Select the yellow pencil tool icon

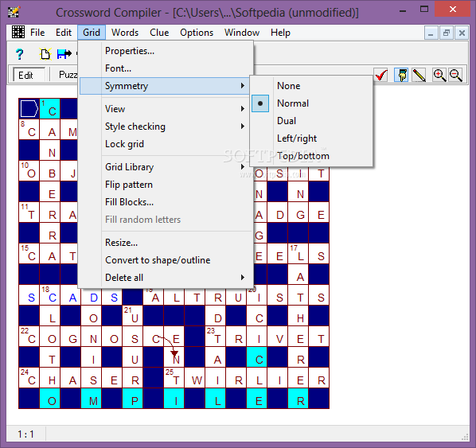[419, 75]
